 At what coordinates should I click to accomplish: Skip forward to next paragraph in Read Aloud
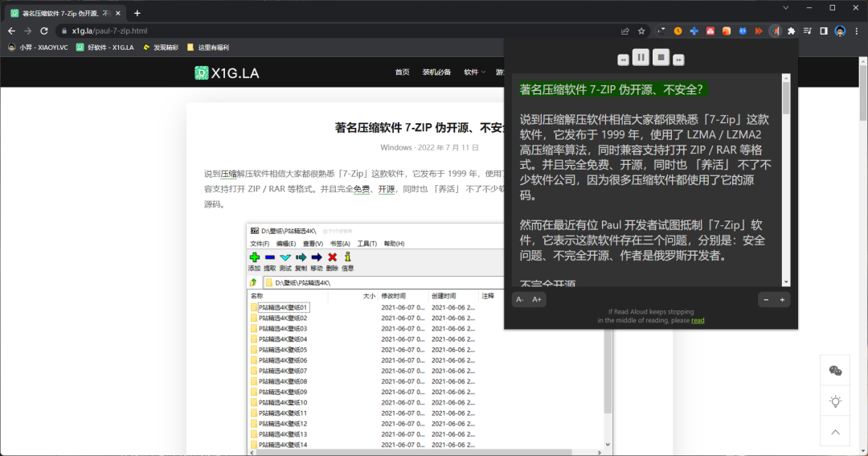(x=678, y=60)
